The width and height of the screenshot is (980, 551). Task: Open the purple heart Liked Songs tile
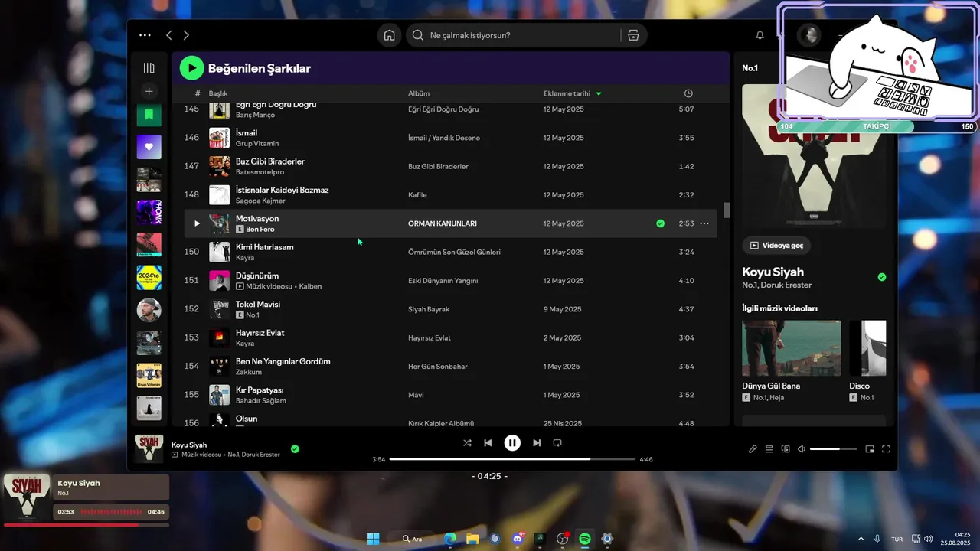coord(149,146)
